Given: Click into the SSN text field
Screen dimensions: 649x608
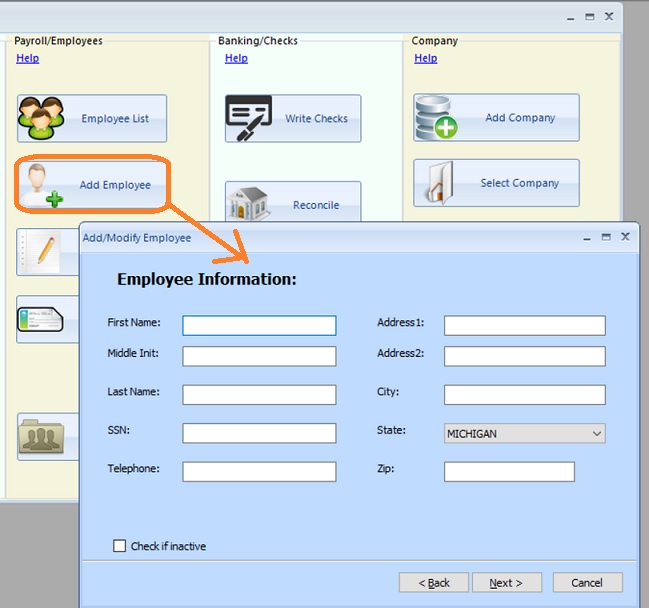Looking at the screenshot, I should click(259, 433).
